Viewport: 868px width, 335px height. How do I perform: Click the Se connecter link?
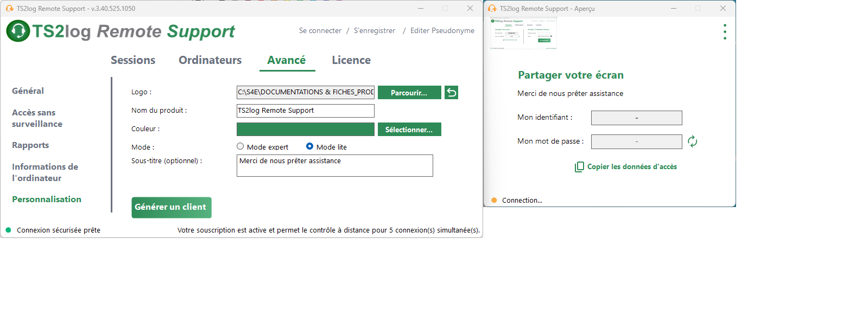coord(320,31)
